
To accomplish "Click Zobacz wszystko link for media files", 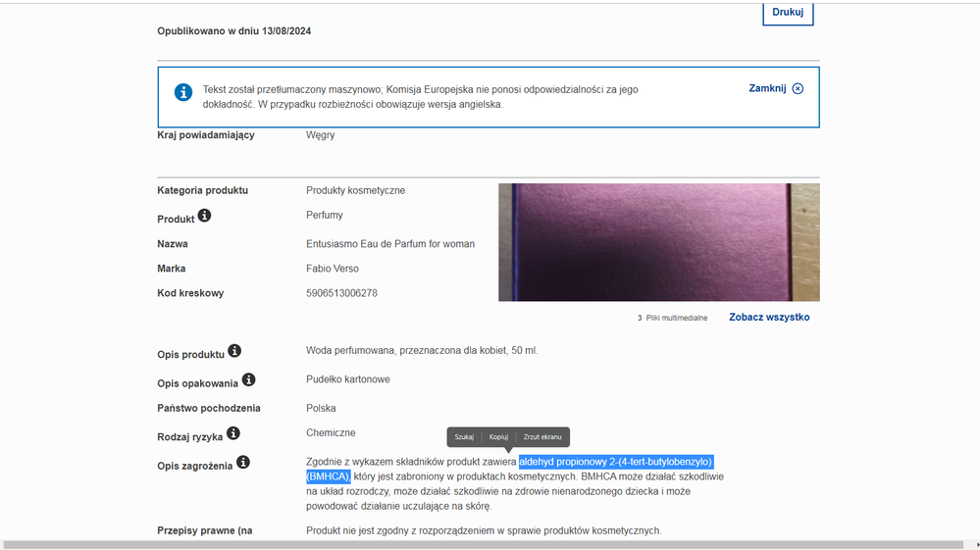I will point(769,317).
